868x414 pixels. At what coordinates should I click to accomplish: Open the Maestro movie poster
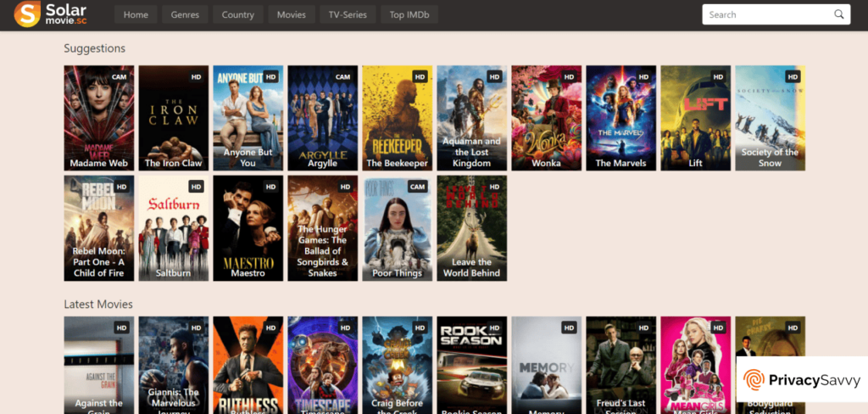click(x=248, y=228)
